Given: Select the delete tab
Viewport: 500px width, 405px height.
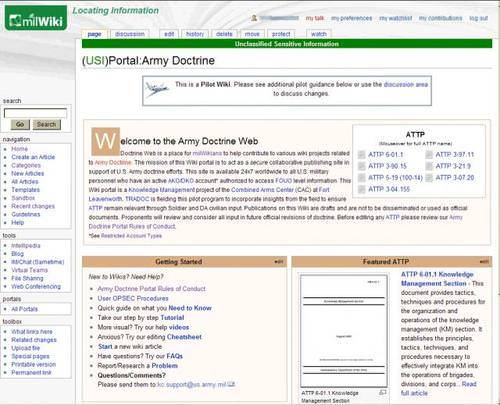Looking at the screenshot, I should coord(224,34).
